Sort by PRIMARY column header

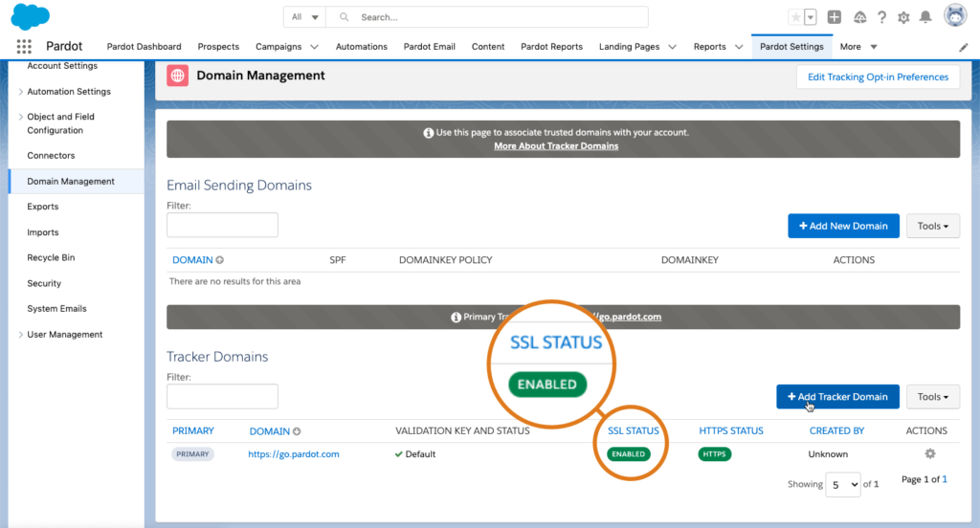point(193,431)
